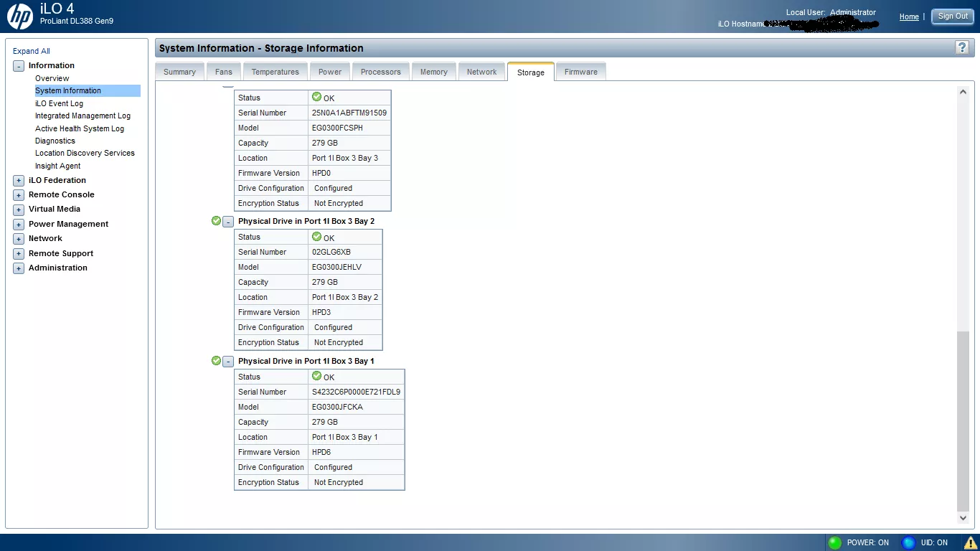980x551 pixels.
Task: Open Insight Agent in sidebar
Action: pos(57,166)
